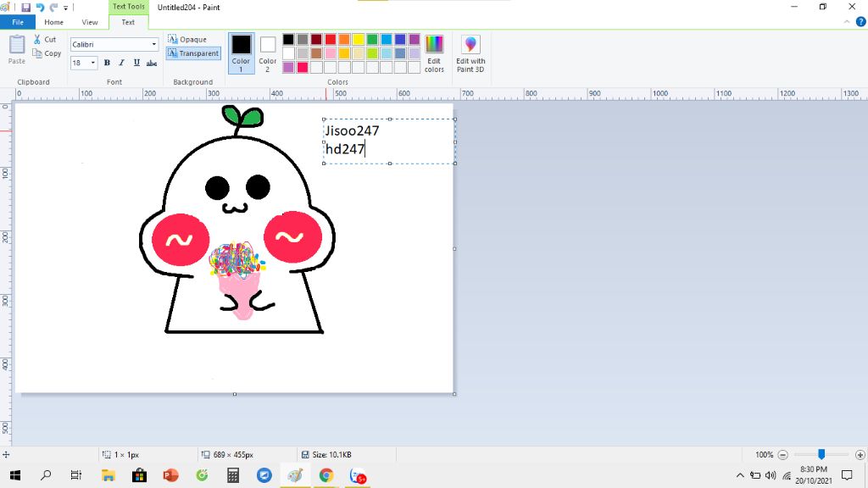868x488 pixels.
Task: Click the Cut icon in Clipboard
Action: coord(45,40)
